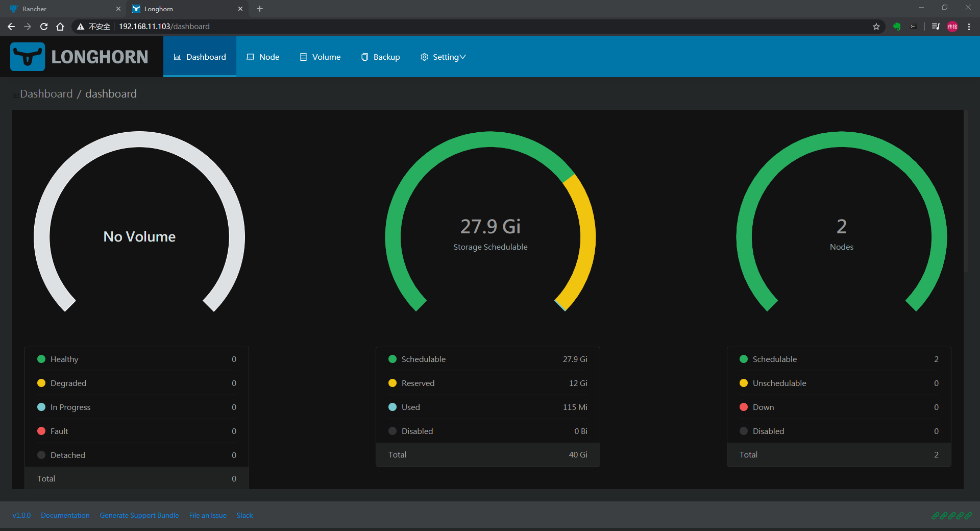Click the Detached volume status row
Image resolution: width=980 pixels, height=531 pixels.
pyautogui.click(x=137, y=455)
